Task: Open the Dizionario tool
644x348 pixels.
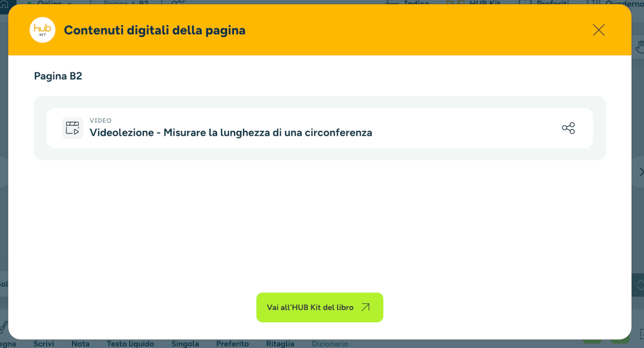Action: tap(330, 344)
